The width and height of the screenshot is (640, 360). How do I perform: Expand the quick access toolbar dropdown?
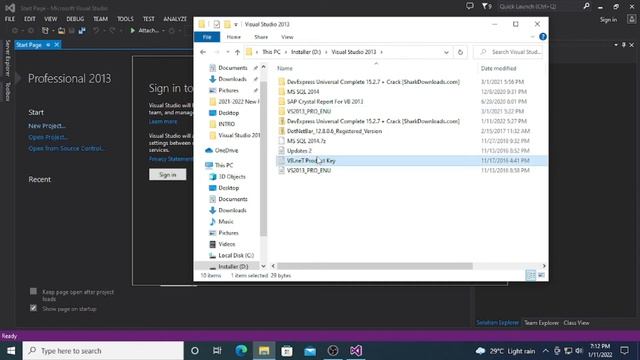point(236,24)
